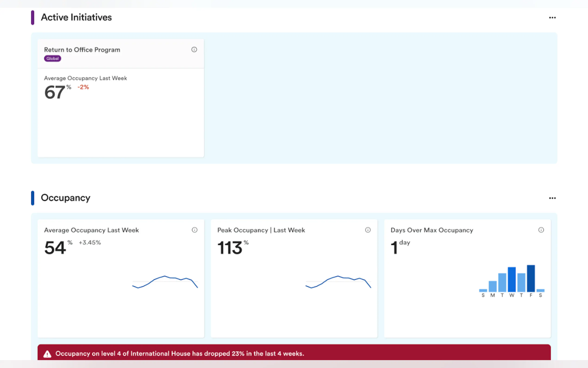Click info icon on Days Over Max Occupancy
Screen dimensions: 588x368
(x=541, y=230)
